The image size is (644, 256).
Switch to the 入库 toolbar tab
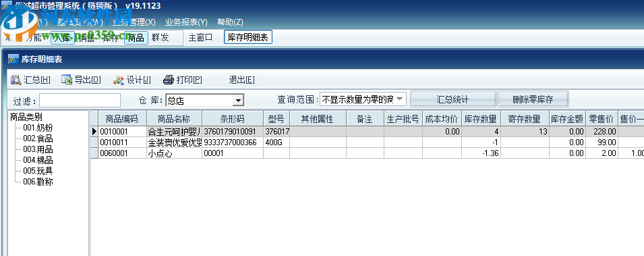[x=63, y=38]
